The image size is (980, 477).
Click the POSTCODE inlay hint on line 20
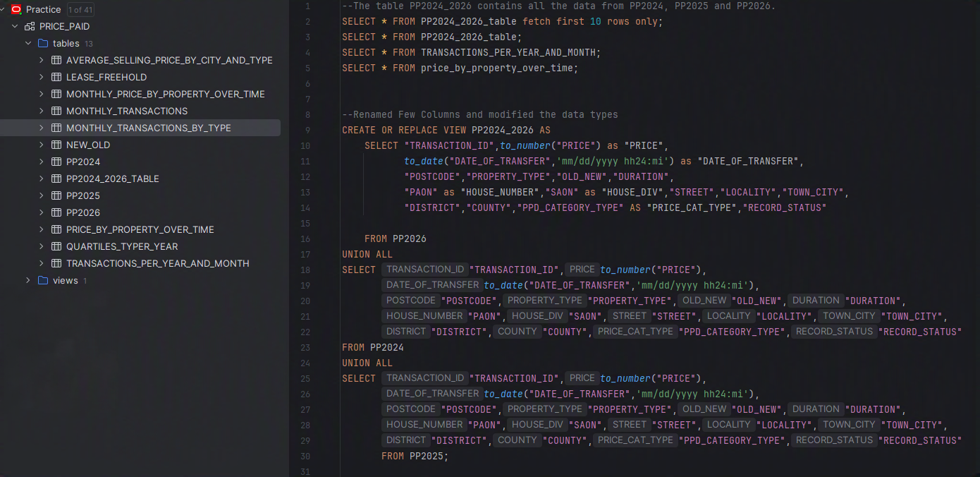pyautogui.click(x=411, y=300)
